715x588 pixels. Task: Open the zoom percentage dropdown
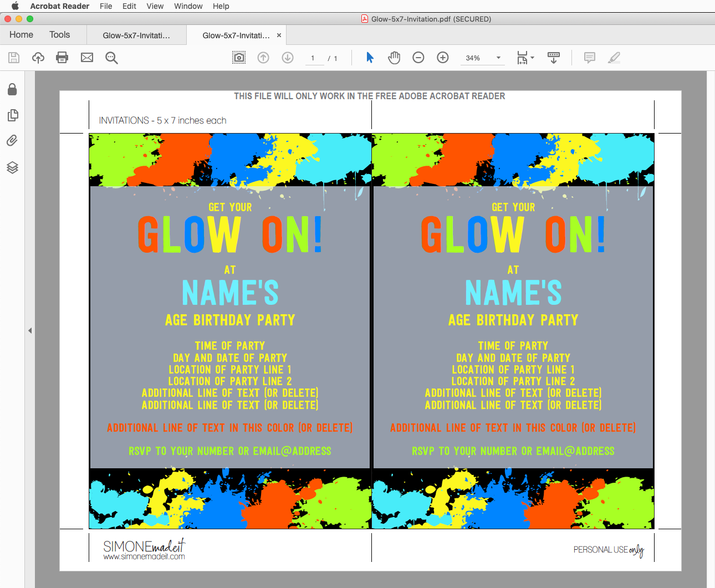(x=497, y=57)
